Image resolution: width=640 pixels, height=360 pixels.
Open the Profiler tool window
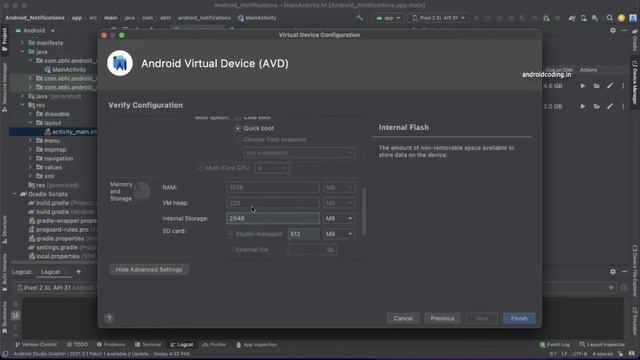coord(214,345)
